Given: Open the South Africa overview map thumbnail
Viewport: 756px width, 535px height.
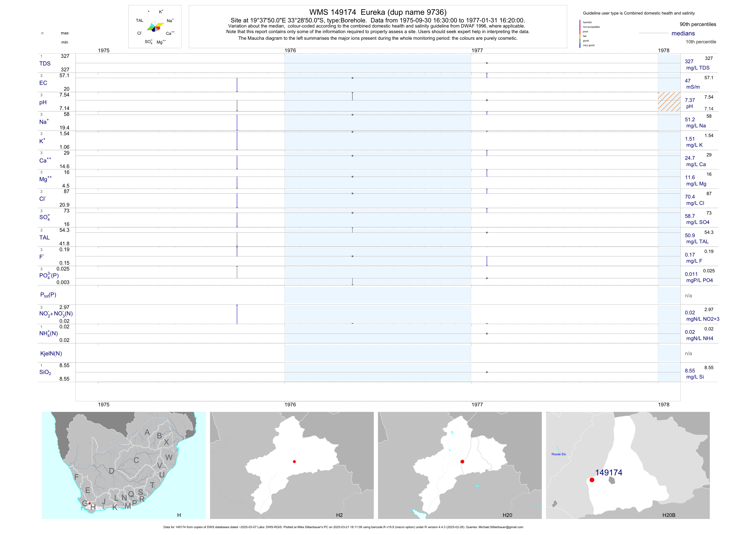Looking at the screenshot, I should pyautogui.click(x=124, y=465).
